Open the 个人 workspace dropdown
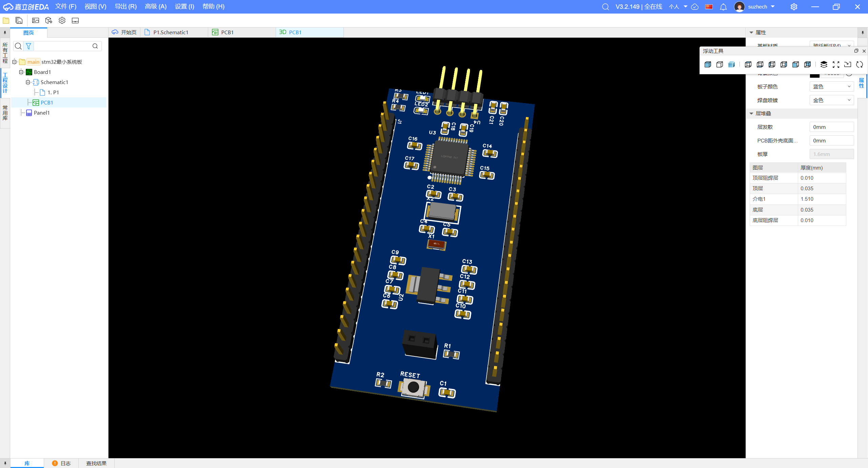The image size is (868, 468). (678, 7)
